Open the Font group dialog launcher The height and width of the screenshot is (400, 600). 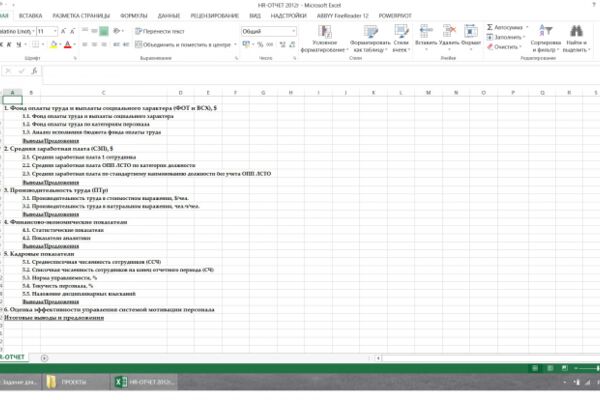tap(75, 58)
